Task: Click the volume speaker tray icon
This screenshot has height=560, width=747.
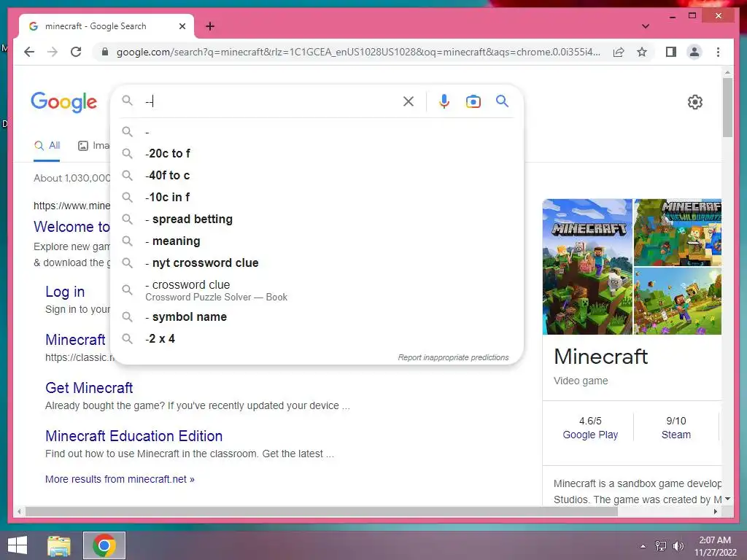Action: click(x=678, y=546)
